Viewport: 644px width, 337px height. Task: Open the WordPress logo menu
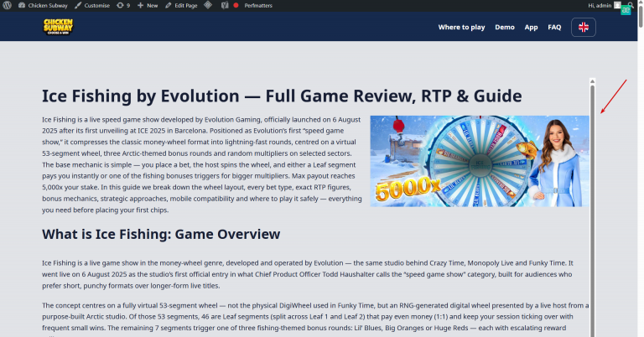point(7,5)
